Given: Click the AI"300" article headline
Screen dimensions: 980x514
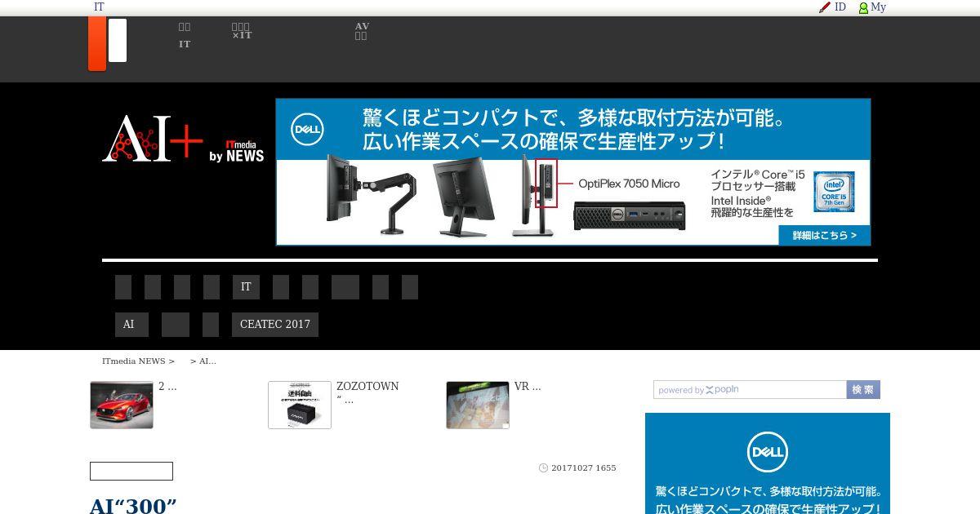Looking at the screenshot, I should coord(133,506).
